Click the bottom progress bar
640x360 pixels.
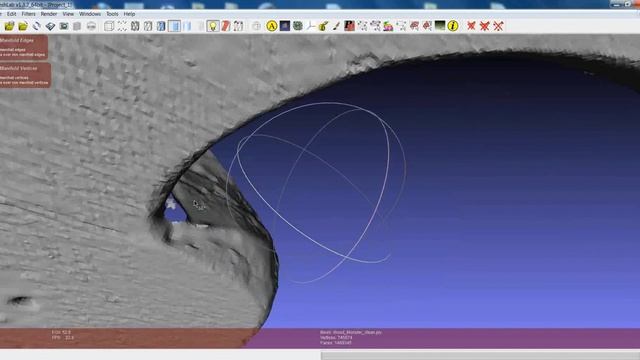pos(480,356)
